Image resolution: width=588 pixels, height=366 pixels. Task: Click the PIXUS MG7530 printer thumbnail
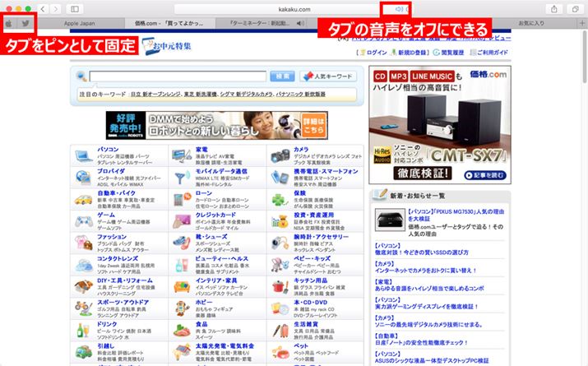point(390,220)
